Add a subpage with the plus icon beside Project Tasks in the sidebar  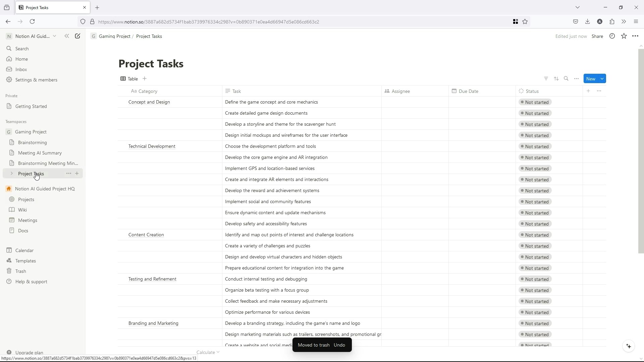pyautogui.click(x=77, y=174)
